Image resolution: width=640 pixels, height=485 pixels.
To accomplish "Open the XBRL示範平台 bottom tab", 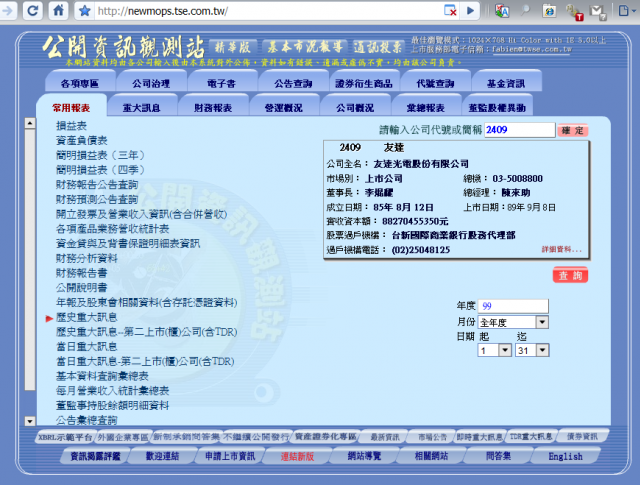I will [65, 437].
